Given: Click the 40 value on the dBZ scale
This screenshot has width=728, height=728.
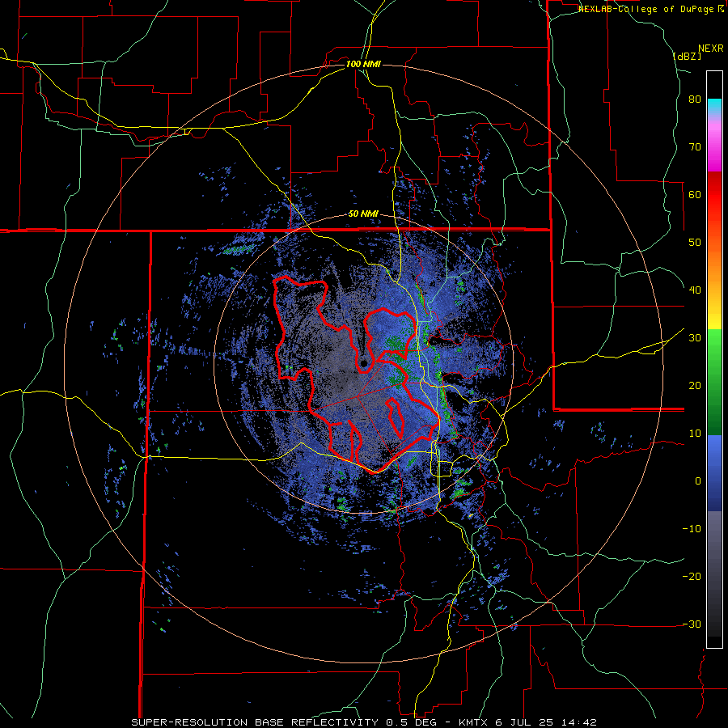Looking at the screenshot, I should pos(695,290).
